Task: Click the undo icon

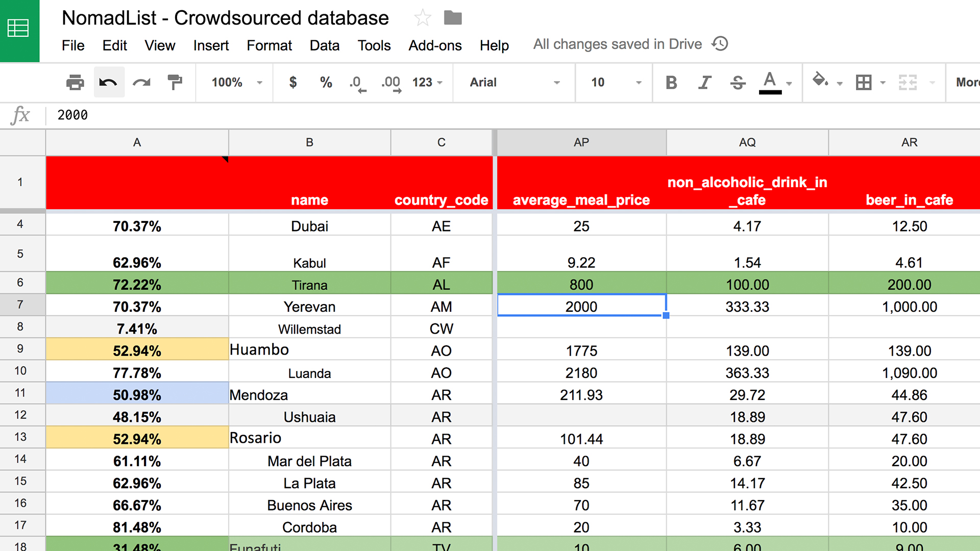Action: pos(110,82)
